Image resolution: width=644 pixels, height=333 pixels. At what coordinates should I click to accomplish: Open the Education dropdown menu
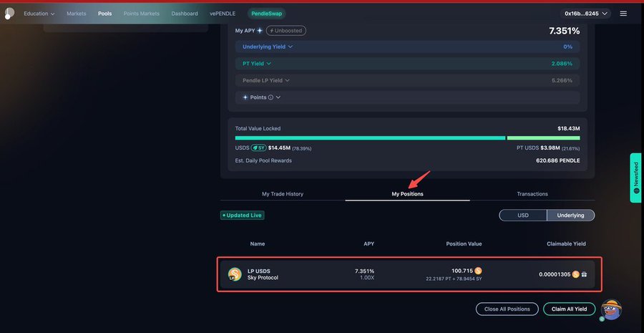coord(39,13)
